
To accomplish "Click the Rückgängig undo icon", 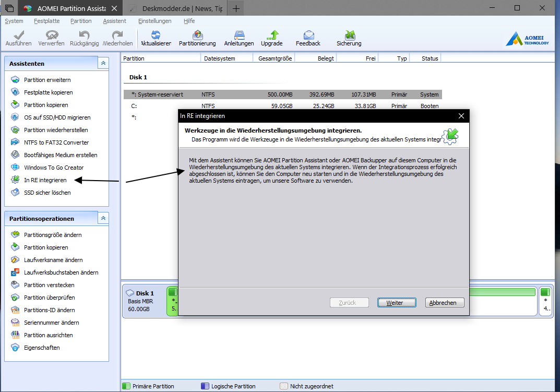I will point(84,35).
